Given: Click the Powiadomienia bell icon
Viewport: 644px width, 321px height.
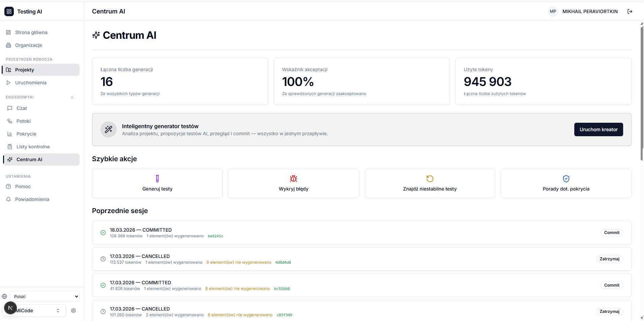Looking at the screenshot, I should 8,199.
